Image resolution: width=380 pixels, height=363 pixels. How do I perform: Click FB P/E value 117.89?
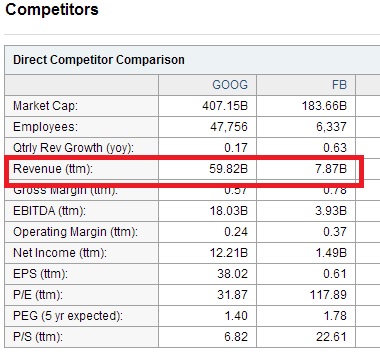(x=328, y=295)
